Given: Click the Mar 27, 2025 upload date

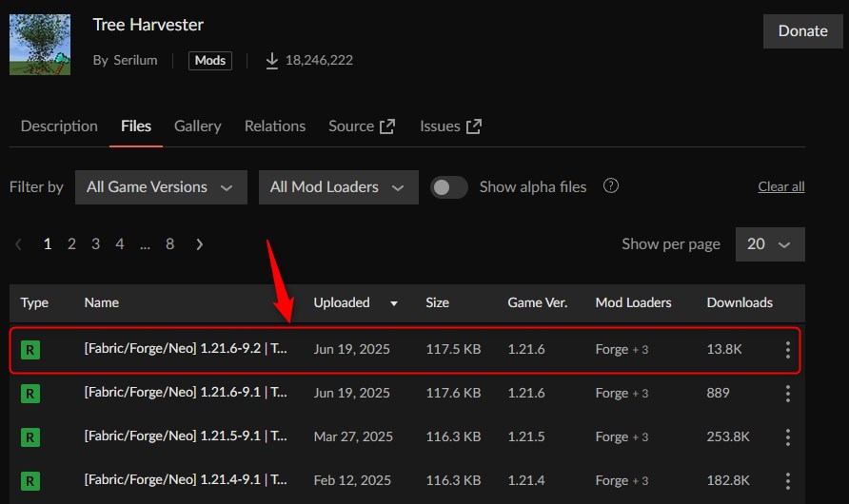Looking at the screenshot, I should [353, 436].
